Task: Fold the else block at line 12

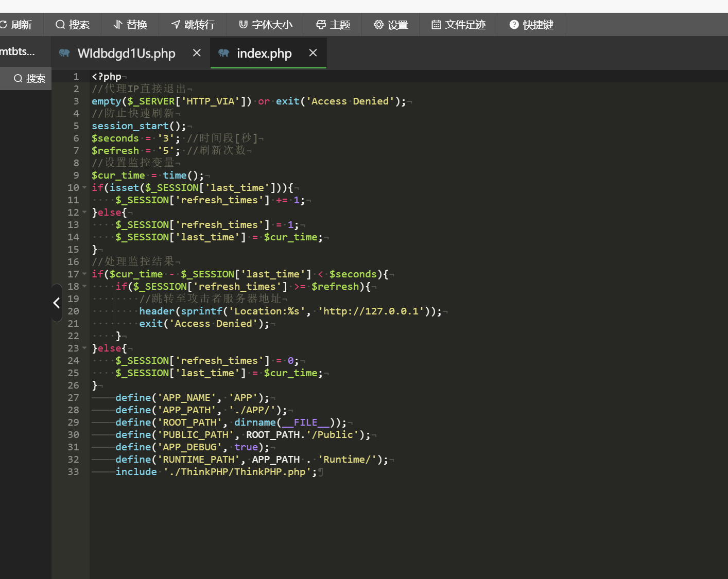Action: point(84,212)
